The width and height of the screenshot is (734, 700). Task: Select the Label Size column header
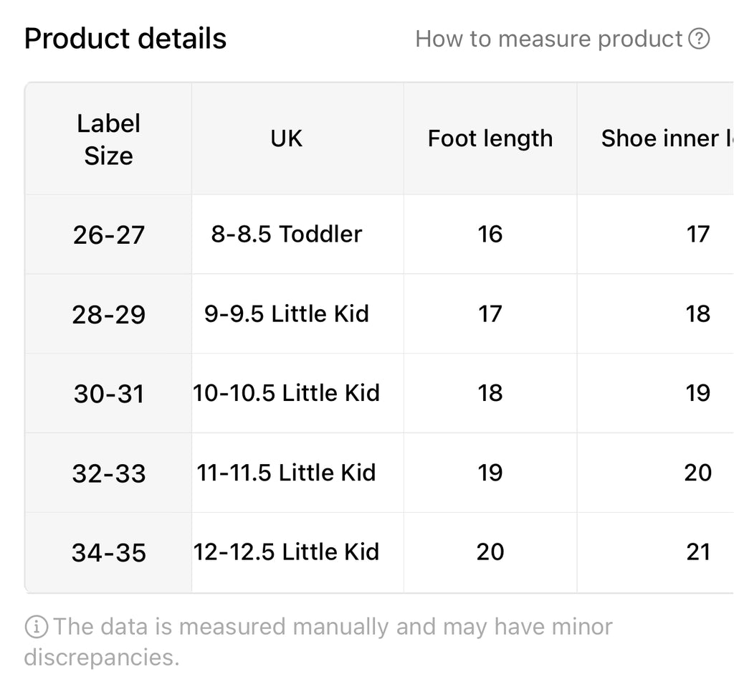tap(108, 139)
